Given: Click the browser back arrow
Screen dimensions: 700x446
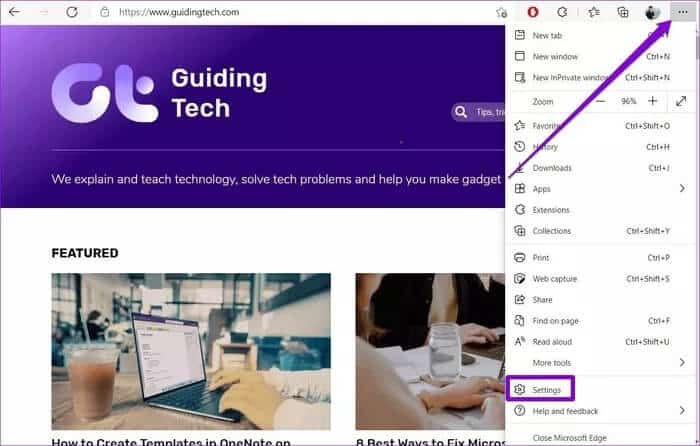Looking at the screenshot, I should [14, 12].
